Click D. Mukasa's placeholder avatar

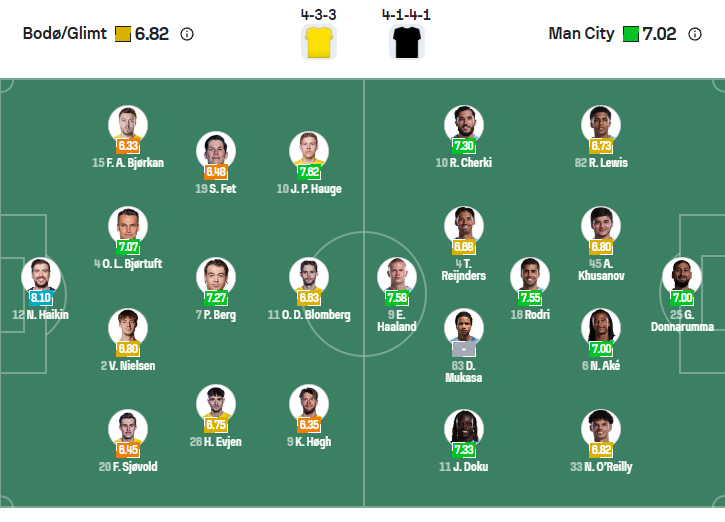point(464,328)
